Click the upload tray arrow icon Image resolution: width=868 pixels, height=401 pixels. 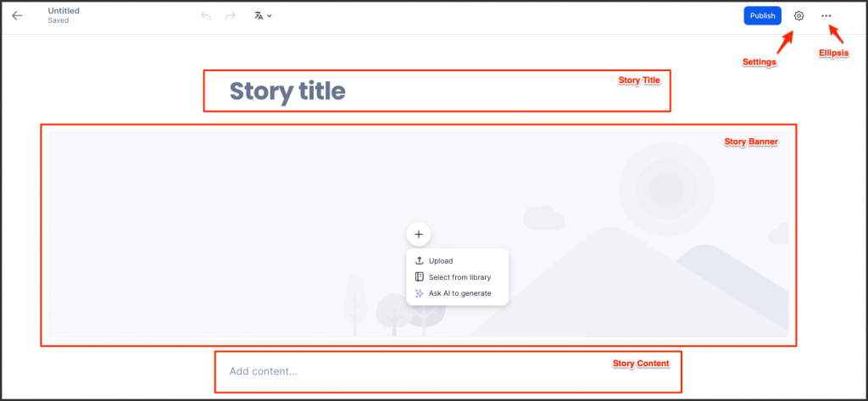pyautogui.click(x=419, y=261)
